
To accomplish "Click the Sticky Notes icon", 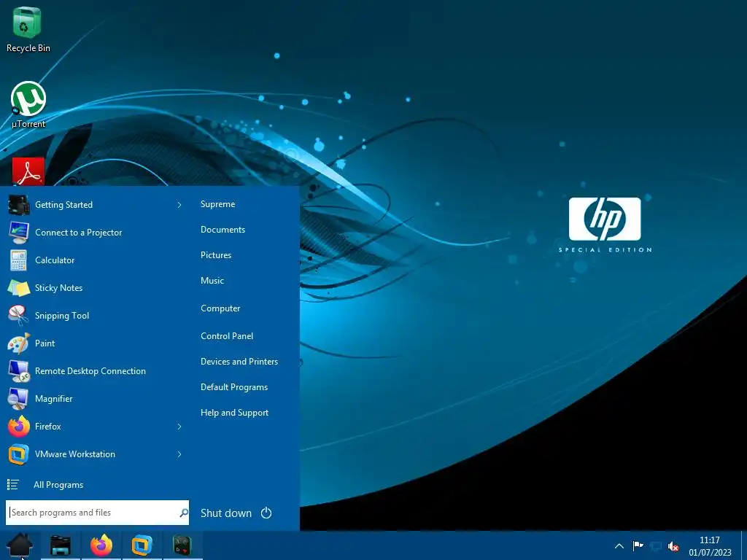I will (18, 287).
